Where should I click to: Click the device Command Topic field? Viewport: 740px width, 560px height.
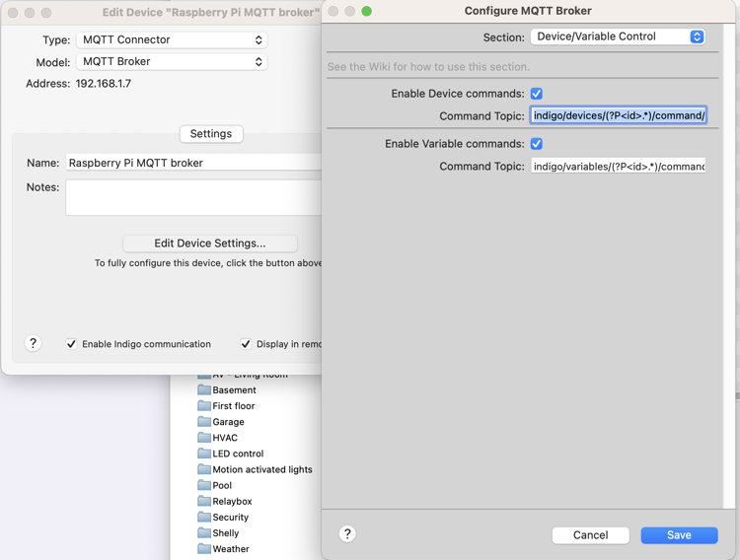point(619,115)
